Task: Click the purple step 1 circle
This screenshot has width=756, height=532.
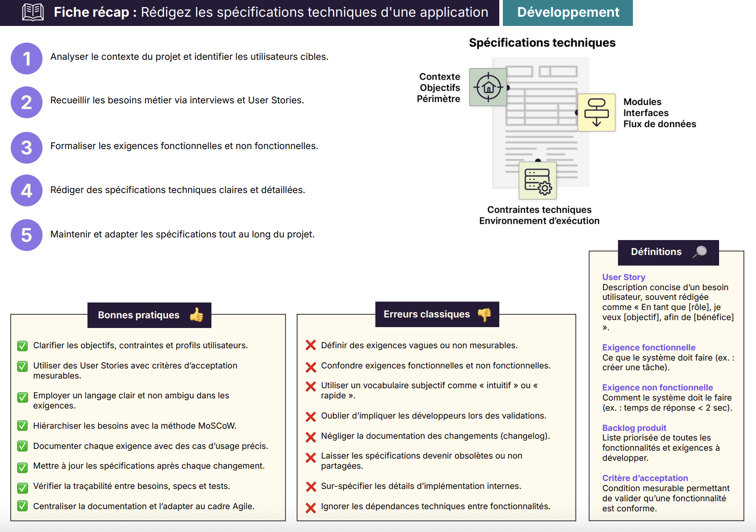Action: (x=26, y=58)
